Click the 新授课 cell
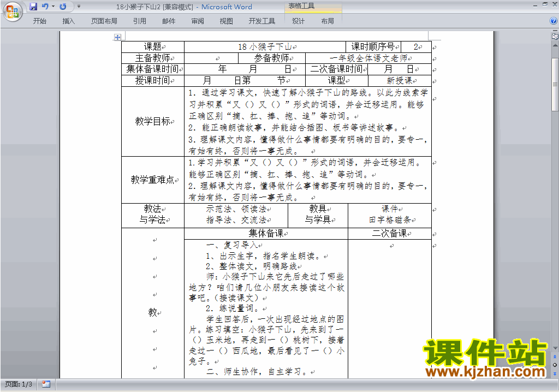This screenshot has width=559, height=392. pyautogui.click(x=400, y=81)
